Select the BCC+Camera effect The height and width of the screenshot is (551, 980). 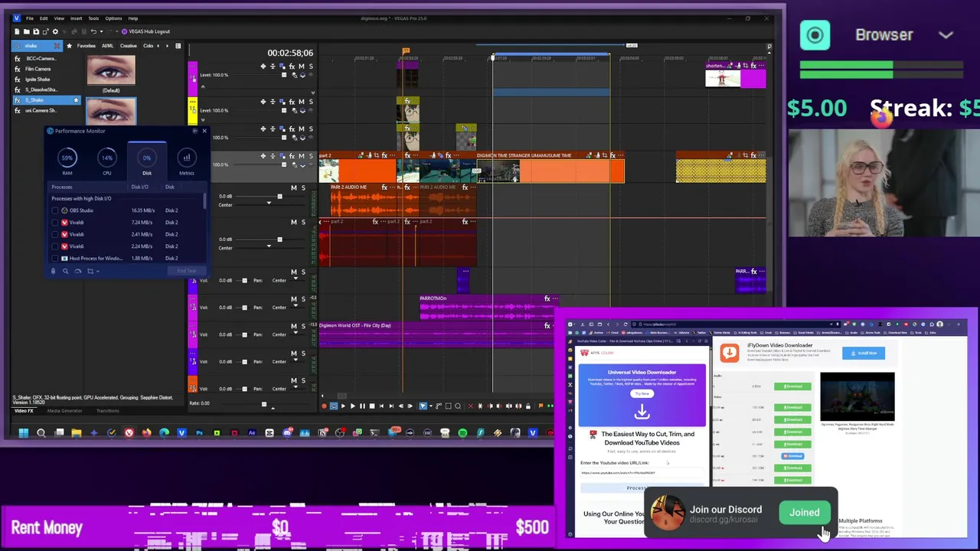pos(41,58)
